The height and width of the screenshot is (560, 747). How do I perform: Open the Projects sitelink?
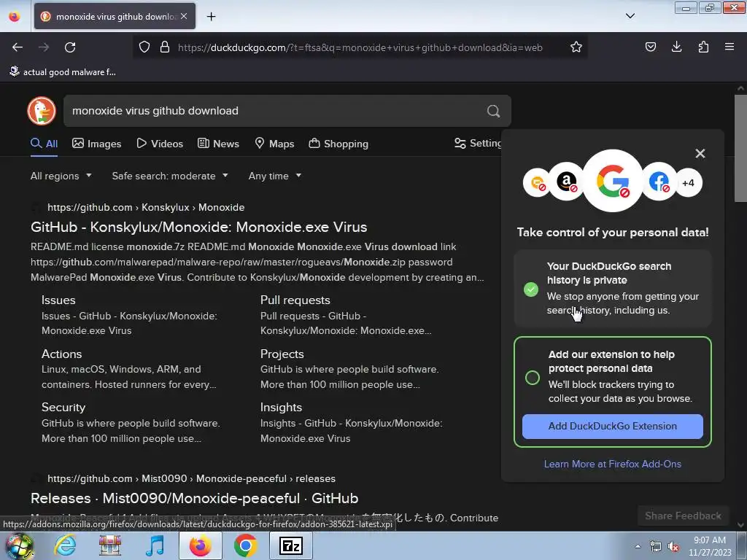tap(282, 354)
